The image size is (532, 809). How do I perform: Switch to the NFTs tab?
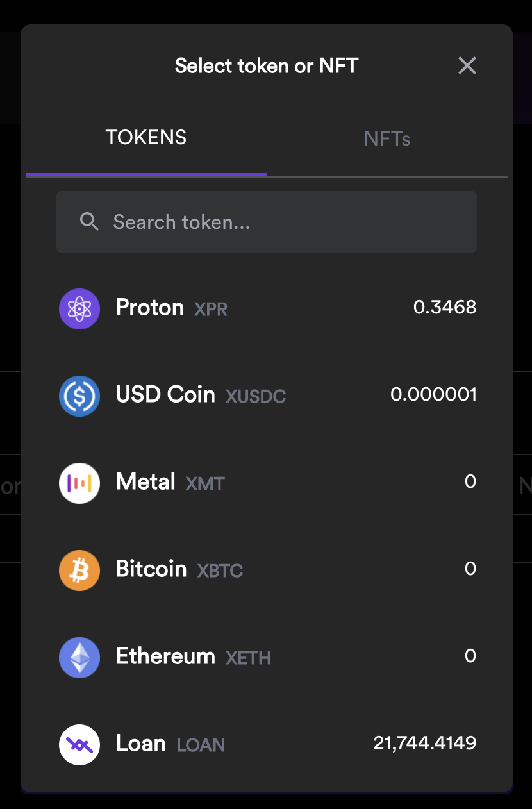point(387,138)
